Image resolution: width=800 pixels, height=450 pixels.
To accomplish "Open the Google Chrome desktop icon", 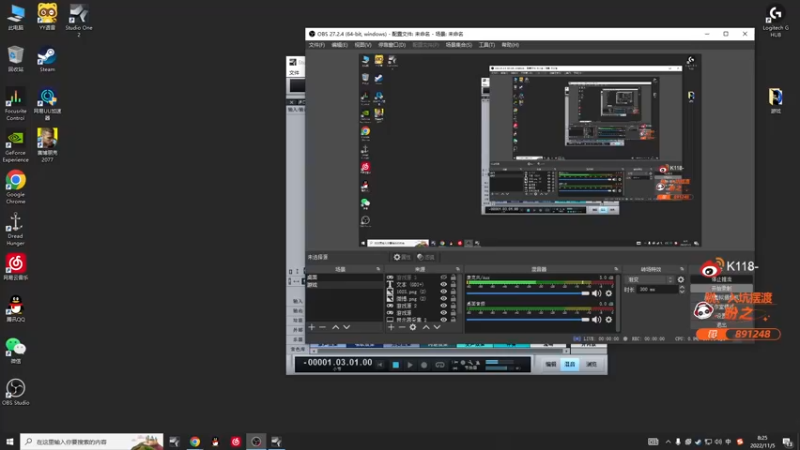I will [x=15, y=187].
